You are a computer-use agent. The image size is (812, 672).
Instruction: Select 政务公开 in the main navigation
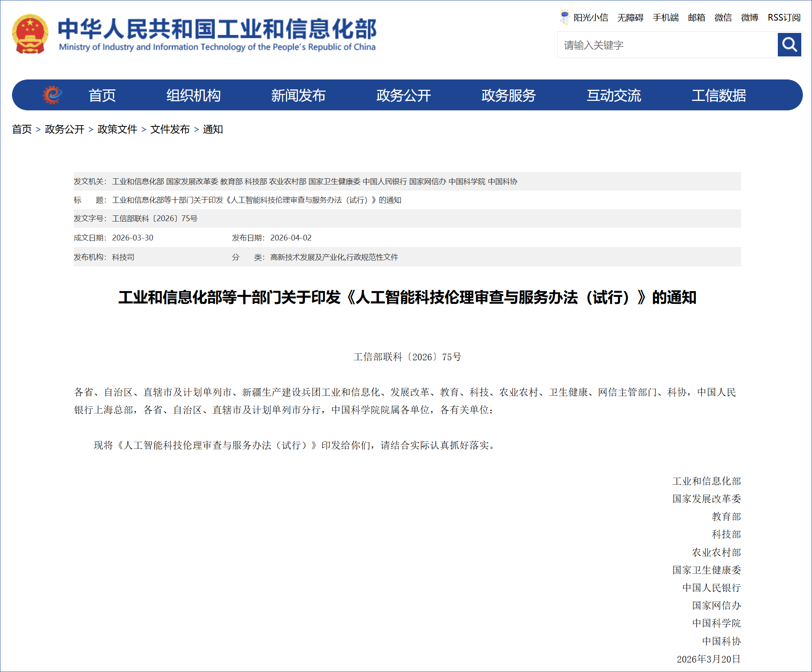tap(403, 96)
